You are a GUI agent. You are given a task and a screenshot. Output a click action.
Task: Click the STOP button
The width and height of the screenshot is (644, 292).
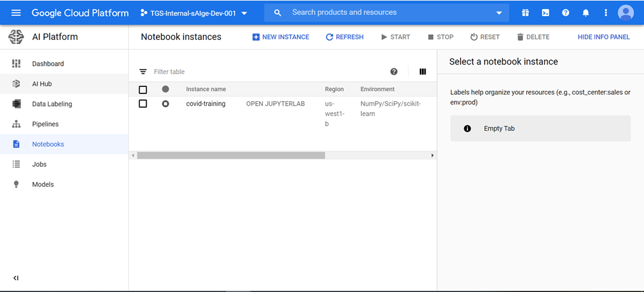(440, 37)
